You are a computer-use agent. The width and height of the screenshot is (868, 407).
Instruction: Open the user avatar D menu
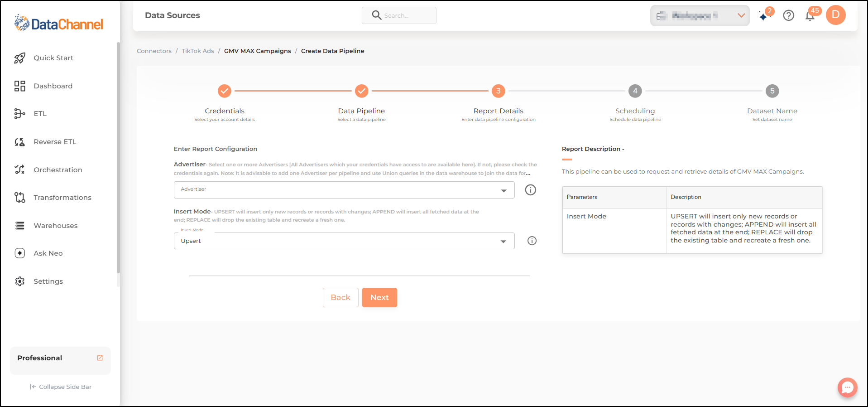click(x=836, y=15)
